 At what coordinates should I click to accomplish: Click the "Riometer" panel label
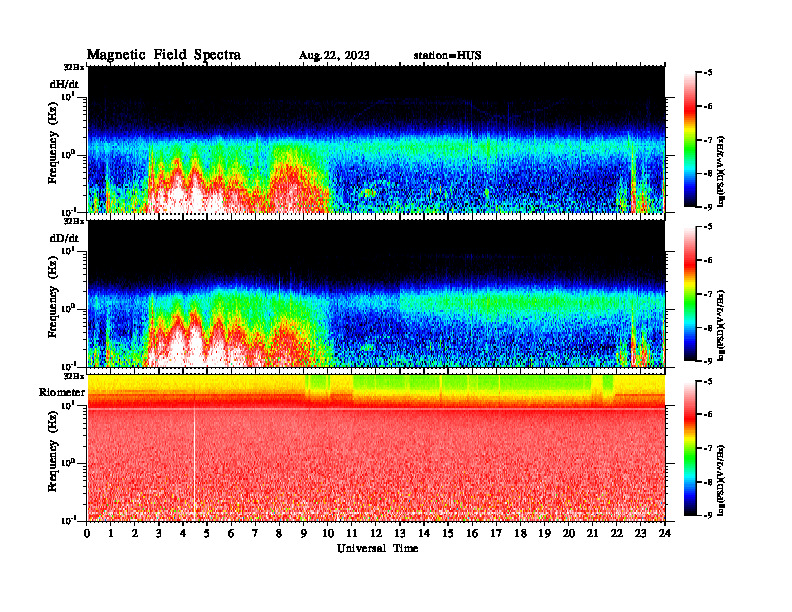(x=62, y=392)
